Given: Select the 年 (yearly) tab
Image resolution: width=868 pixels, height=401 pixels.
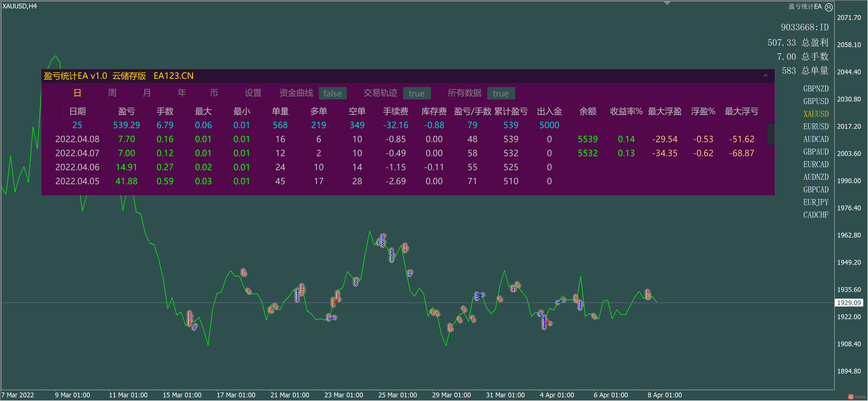Looking at the screenshot, I should tap(182, 93).
